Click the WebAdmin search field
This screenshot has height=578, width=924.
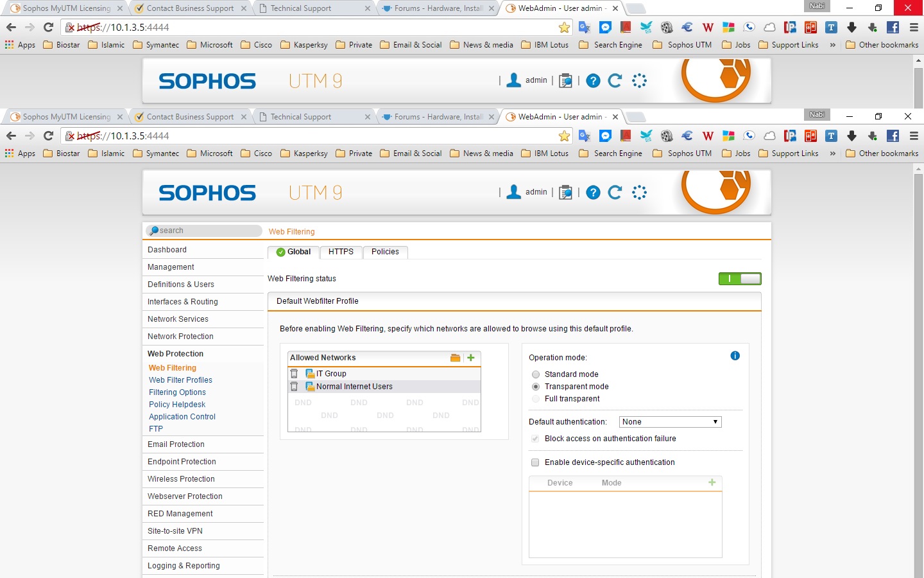(x=204, y=231)
